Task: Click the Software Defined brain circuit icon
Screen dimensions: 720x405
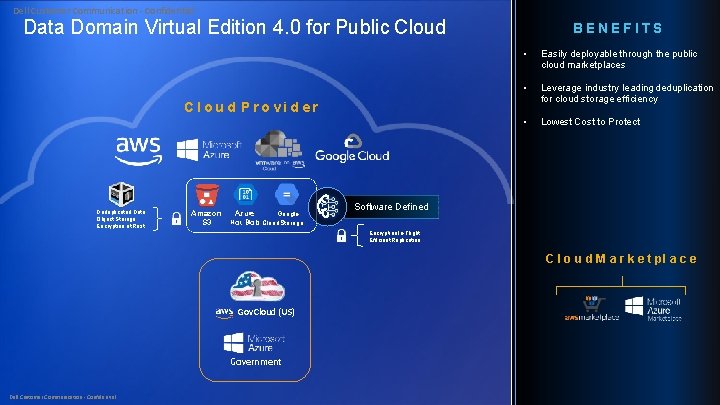Action: [327, 207]
